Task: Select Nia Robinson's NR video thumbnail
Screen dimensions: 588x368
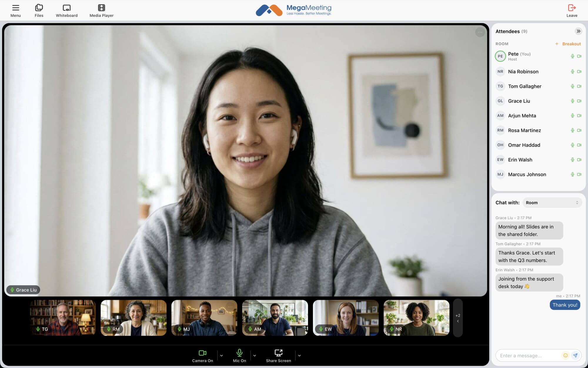Action: click(417, 318)
